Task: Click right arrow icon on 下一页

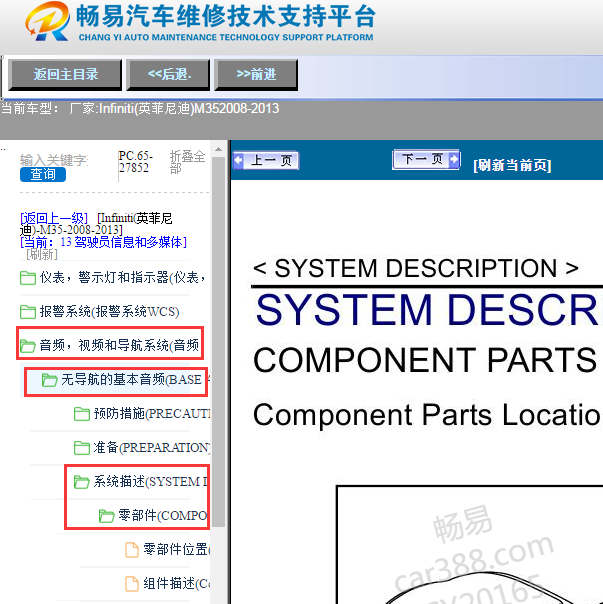Action: click(x=454, y=159)
